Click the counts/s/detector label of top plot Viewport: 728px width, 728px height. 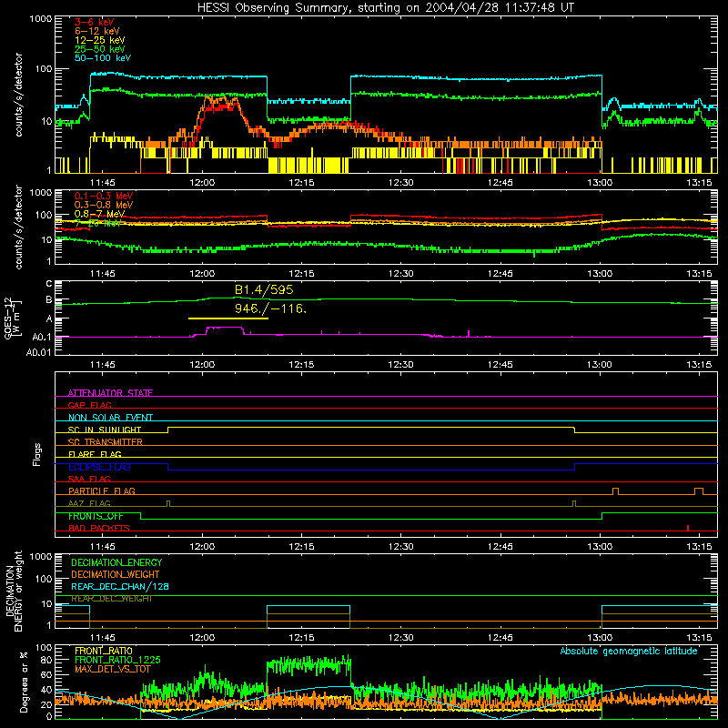click(x=19, y=95)
